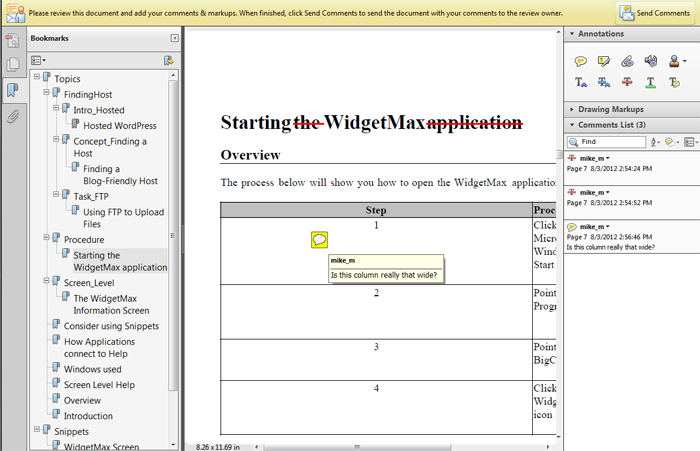Select the Sticky Note annotation tool
Screen dimensions: 700x451
coord(580,61)
